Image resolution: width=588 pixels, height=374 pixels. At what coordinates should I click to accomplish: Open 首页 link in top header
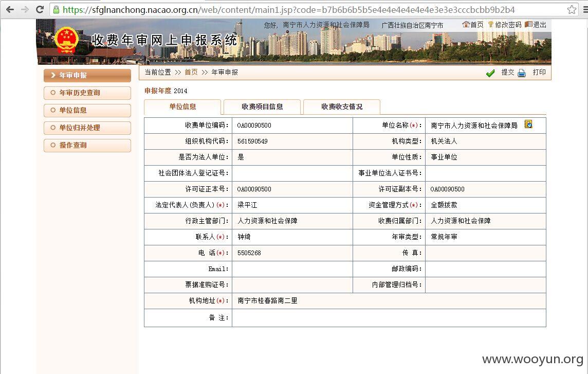point(477,25)
